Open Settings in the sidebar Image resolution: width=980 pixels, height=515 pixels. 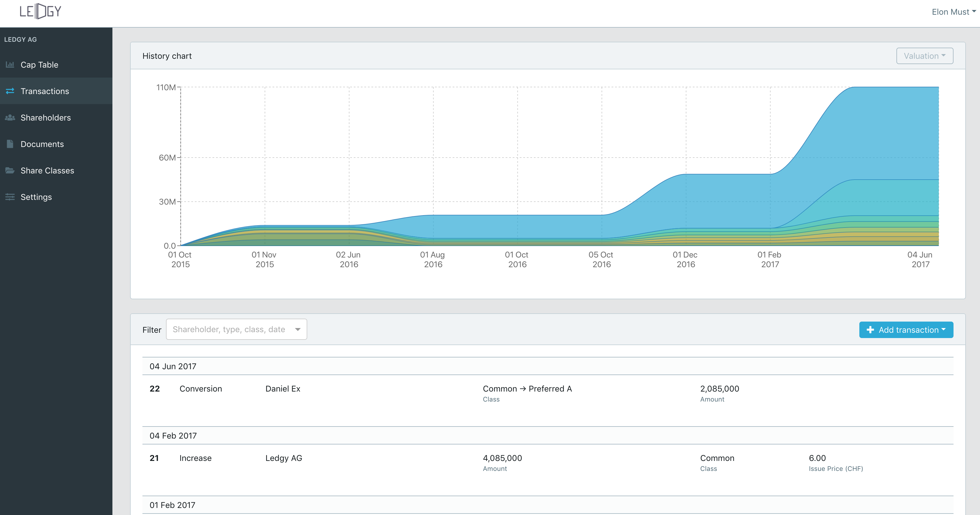point(36,197)
